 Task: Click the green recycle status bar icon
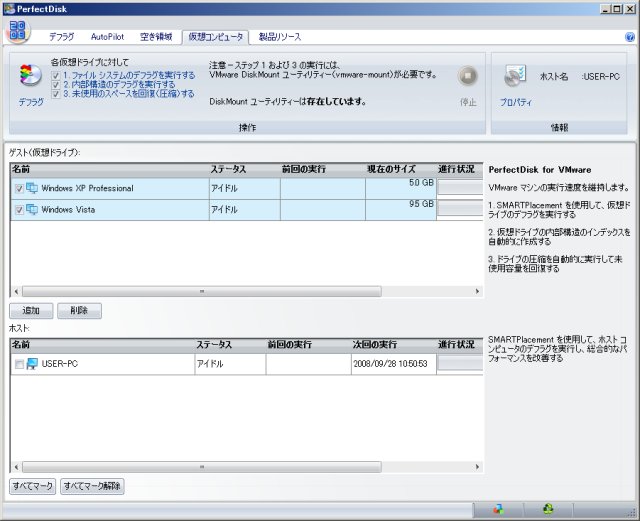[548, 509]
